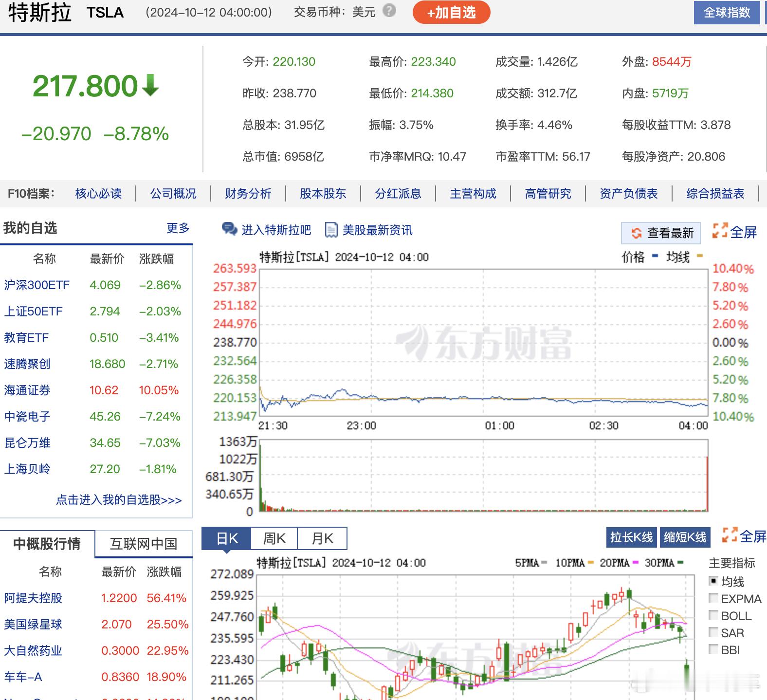Click the fullscreen icon beside 缩短K线
The width and height of the screenshot is (767, 700).
[730, 534]
